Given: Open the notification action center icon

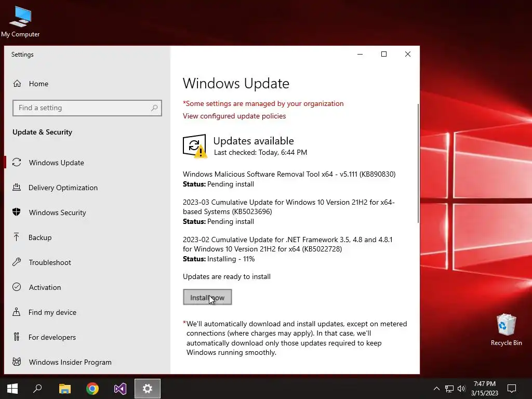Looking at the screenshot, I should 512,389.
